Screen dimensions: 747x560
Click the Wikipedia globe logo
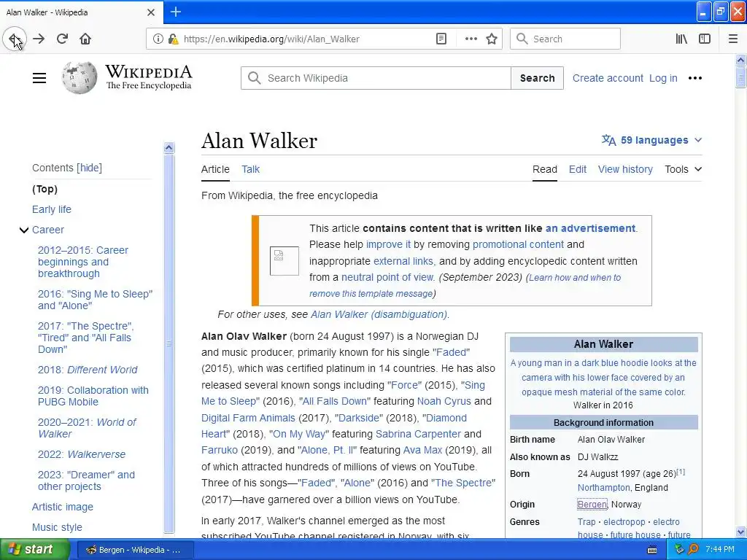79,77
